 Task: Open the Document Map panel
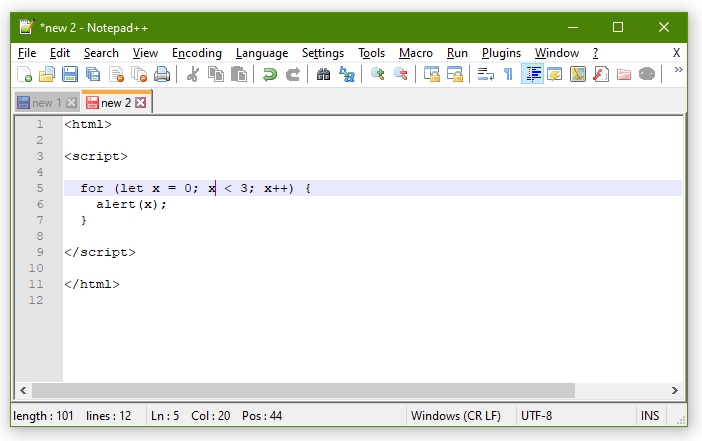pos(578,74)
